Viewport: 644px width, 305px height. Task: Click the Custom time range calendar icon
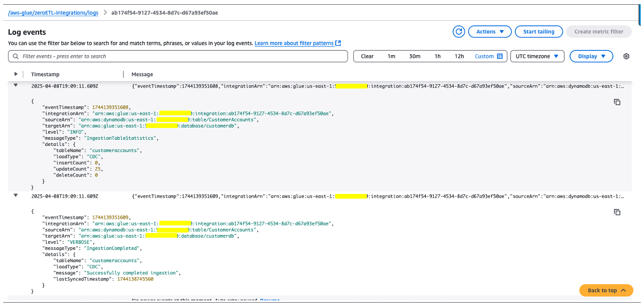500,56
